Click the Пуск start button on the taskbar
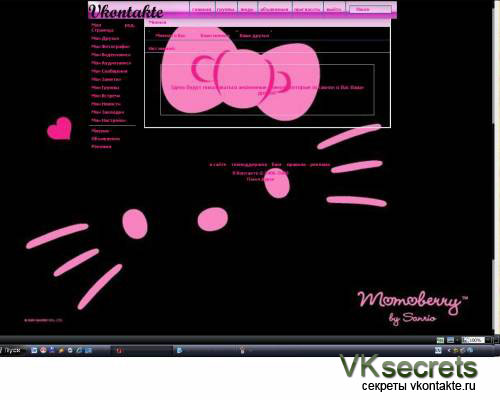The width and height of the screenshot is (500, 400). [11, 350]
